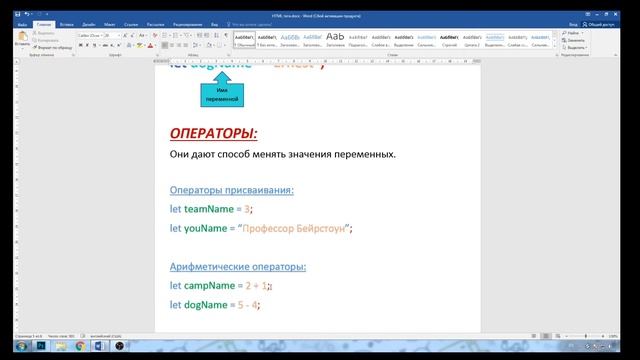Switch to Read Mode view in status bar

[534, 336]
